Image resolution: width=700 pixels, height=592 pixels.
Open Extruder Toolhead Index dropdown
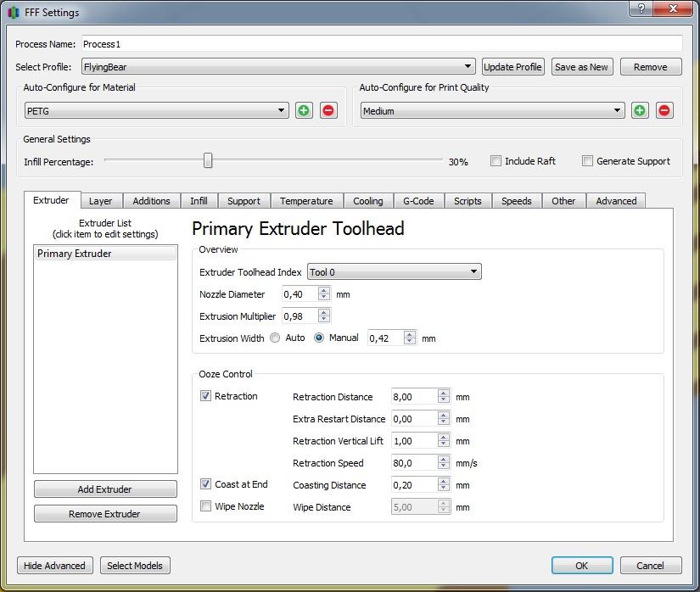(x=473, y=271)
